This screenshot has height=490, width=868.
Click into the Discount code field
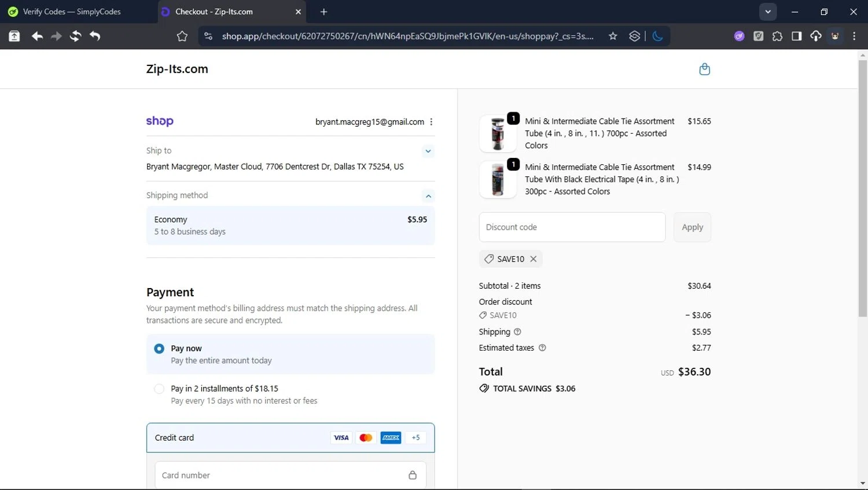(x=572, y=227)
